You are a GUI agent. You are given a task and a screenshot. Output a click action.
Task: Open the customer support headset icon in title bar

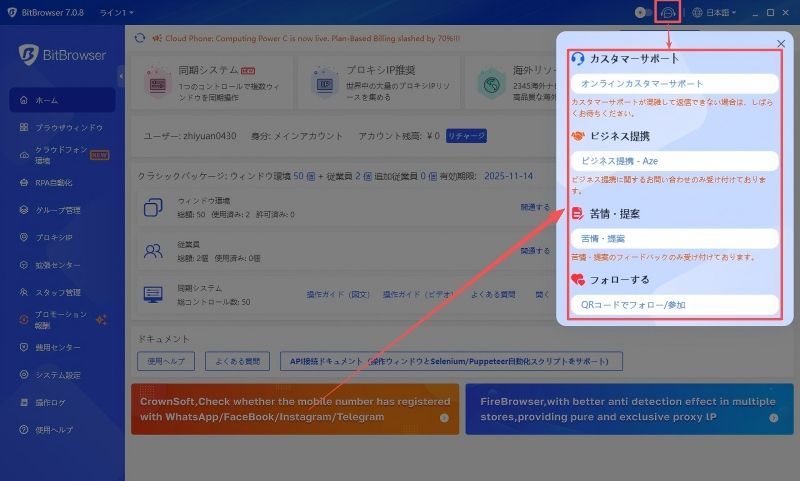(x=667, y=13)
